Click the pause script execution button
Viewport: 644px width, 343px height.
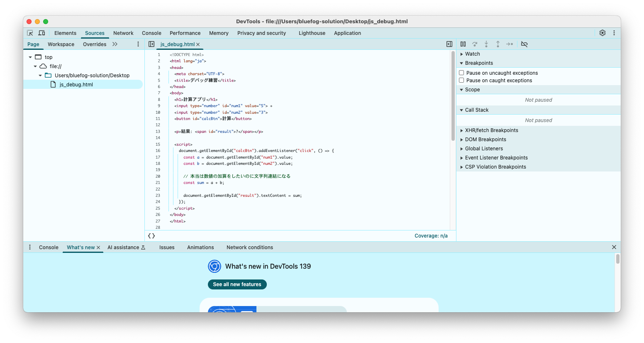463,44
